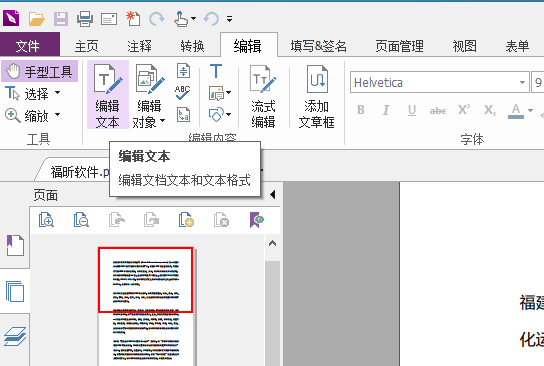Click the font size field showing 9
The width and height of the screenshot is (544, 366).
[x=538, y=82]
